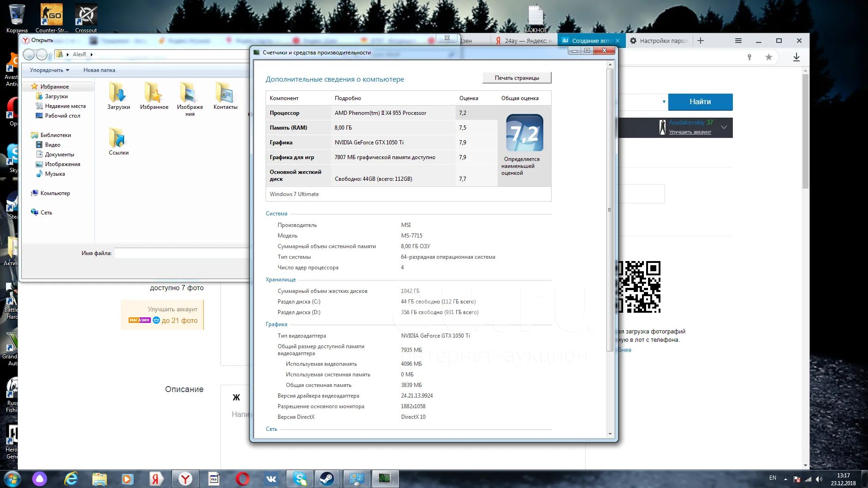The width and height of the screenshot is (868, 488).
Task: Click the blue Найти search button
Action: 700,102
